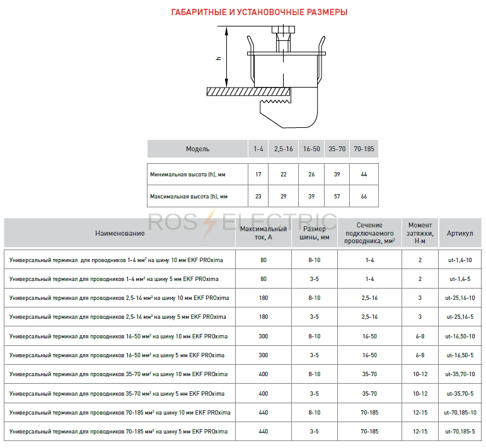Click article ut-25,16-5
This screenshot has height=448, width=486.
460,317
